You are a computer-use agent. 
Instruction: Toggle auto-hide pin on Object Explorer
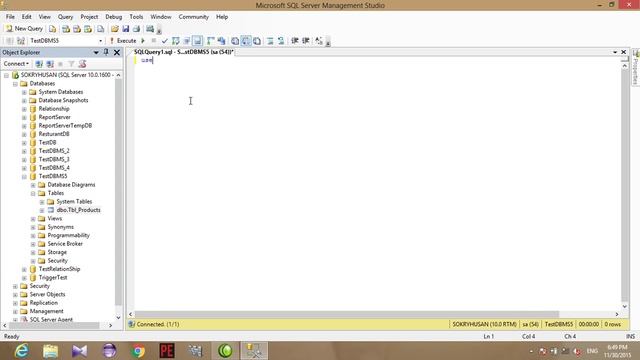pyautogui.click(x=106, y=52)
